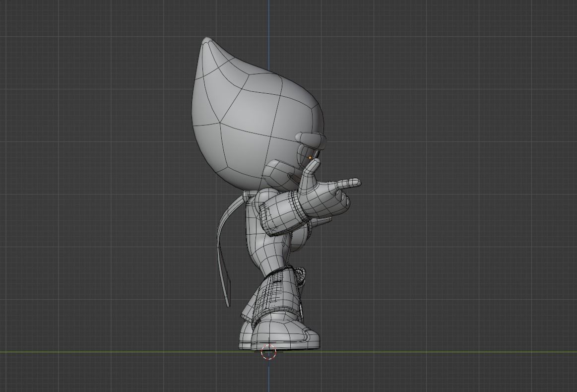The width and height of the screenshot is (577, 392).
Task: Click the red-white 3D cursor circle
Action: pyautogui.click(x=268, y=352)
